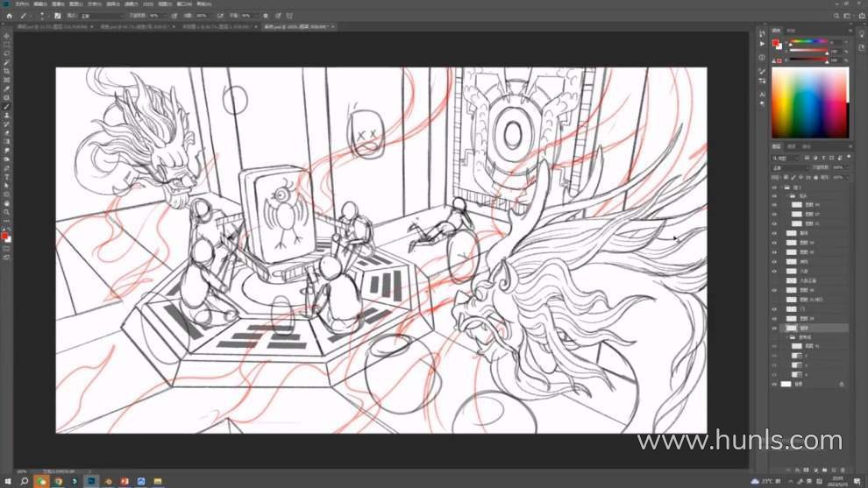Select the Hand tool

pyautogui.click(x=7, y=203)
